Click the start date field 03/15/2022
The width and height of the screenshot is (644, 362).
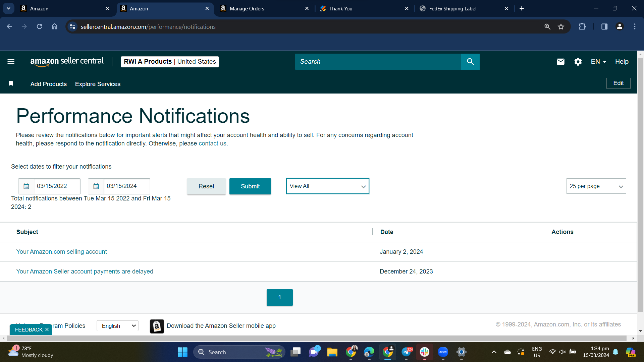57,186
